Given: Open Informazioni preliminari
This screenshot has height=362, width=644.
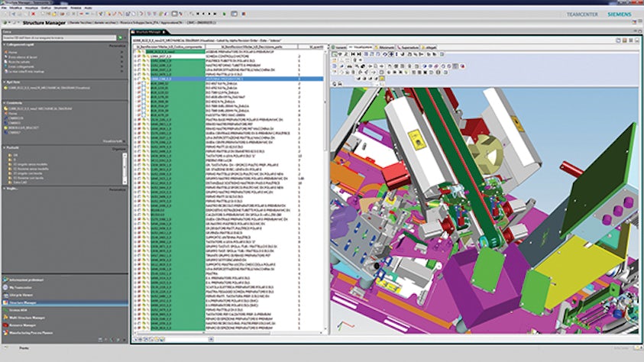Looking at the screenshot, I should point(24,280).
